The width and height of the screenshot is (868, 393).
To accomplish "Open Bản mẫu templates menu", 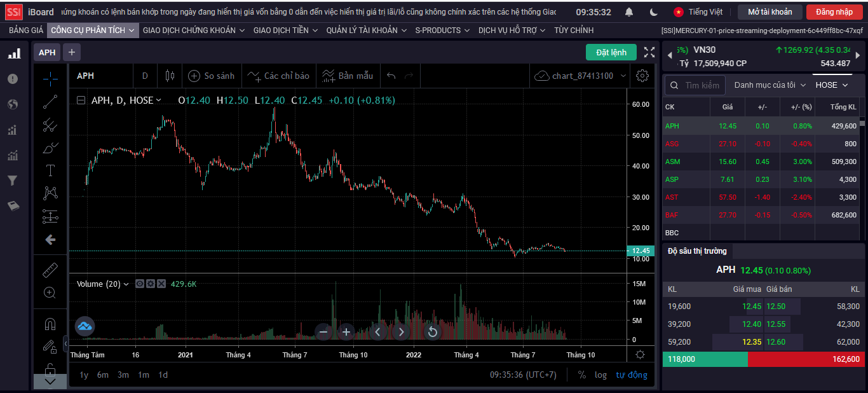I will (x=348, y=76).
